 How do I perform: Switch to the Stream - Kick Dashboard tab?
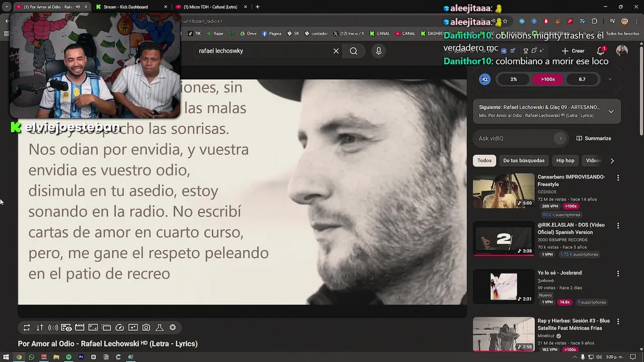coord(131,7)
